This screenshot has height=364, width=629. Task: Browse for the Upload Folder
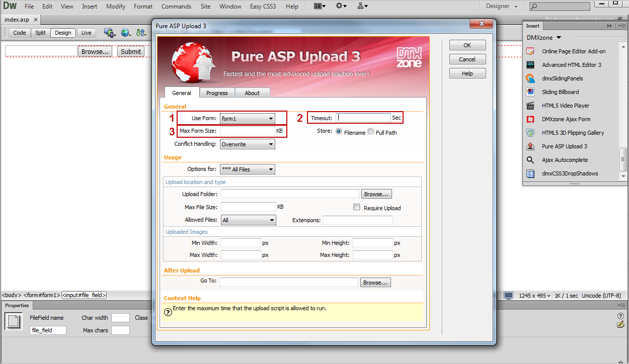pyautogui.click(x=376, y=194)
